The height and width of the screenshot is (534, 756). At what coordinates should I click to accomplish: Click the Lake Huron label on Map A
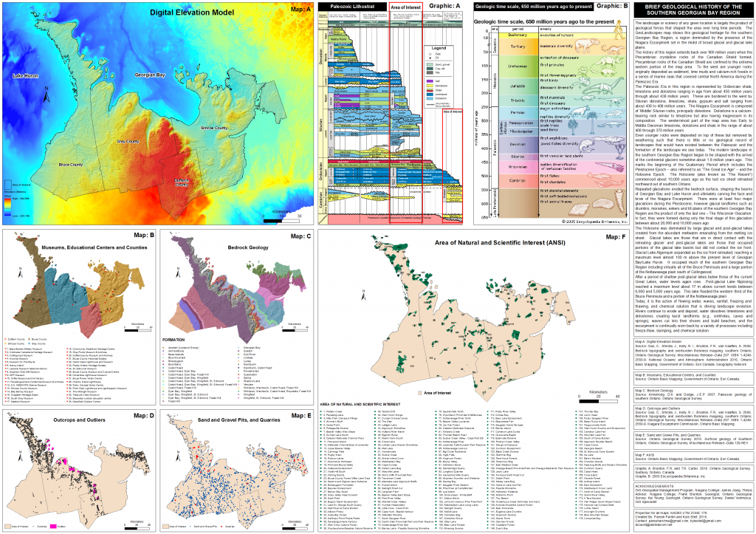(x=27, y=75)
